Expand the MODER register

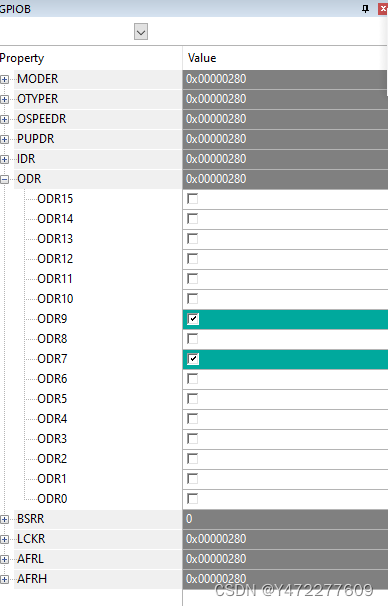(5, 79)
